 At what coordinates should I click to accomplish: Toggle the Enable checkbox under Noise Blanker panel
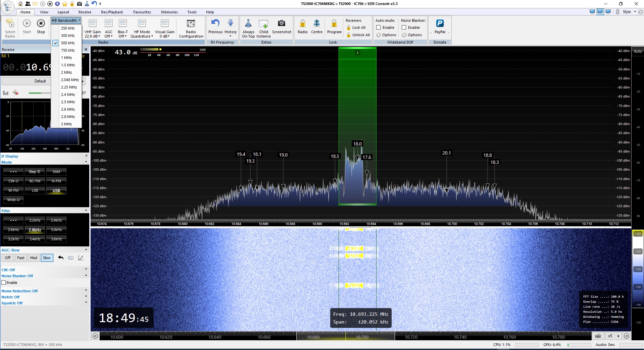click(4, 283)
